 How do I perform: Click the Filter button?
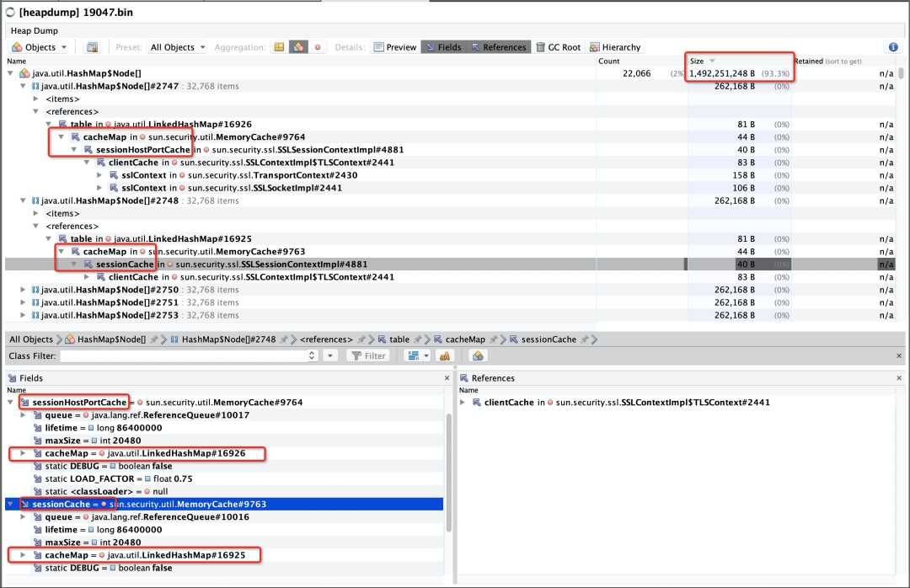(x=368, y=355)
